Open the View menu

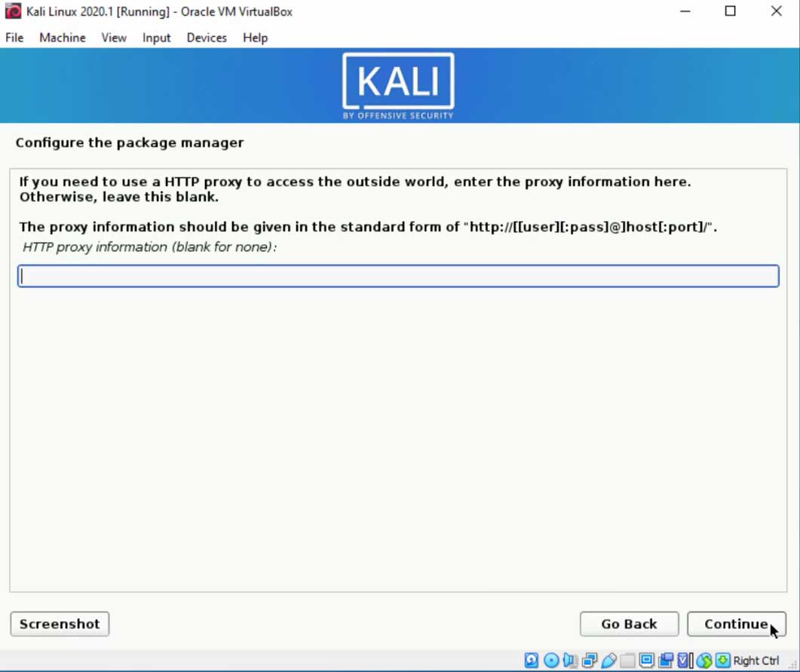coord(114,38)
